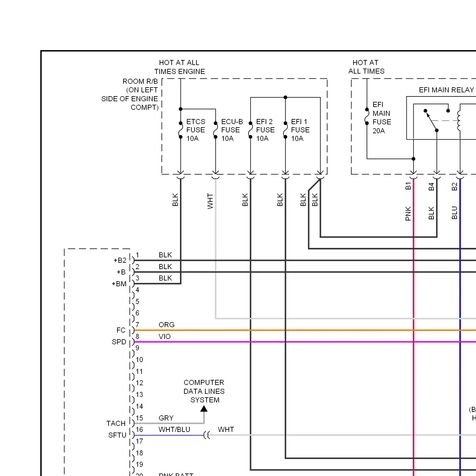Click the junction dot below EFI MAIN fuse line at B1
Viewport: 476px width, 476px height.
point(413,159)
